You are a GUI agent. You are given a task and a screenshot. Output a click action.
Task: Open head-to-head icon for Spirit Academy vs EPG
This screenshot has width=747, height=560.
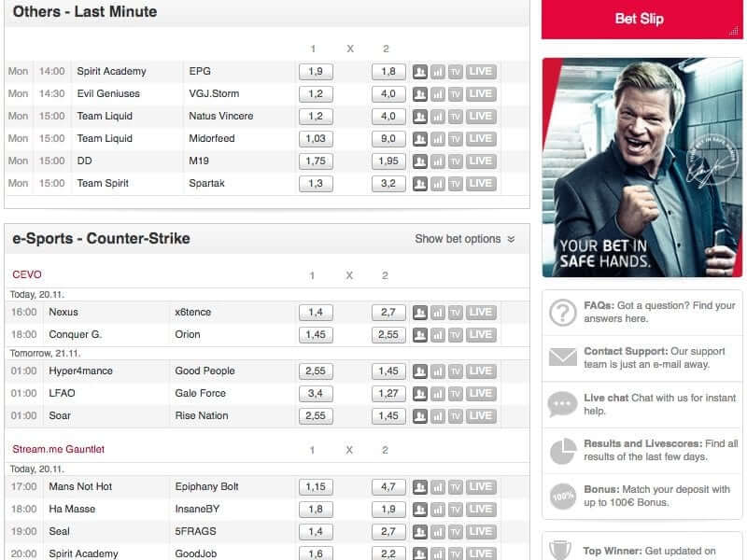tap(419, 72)
